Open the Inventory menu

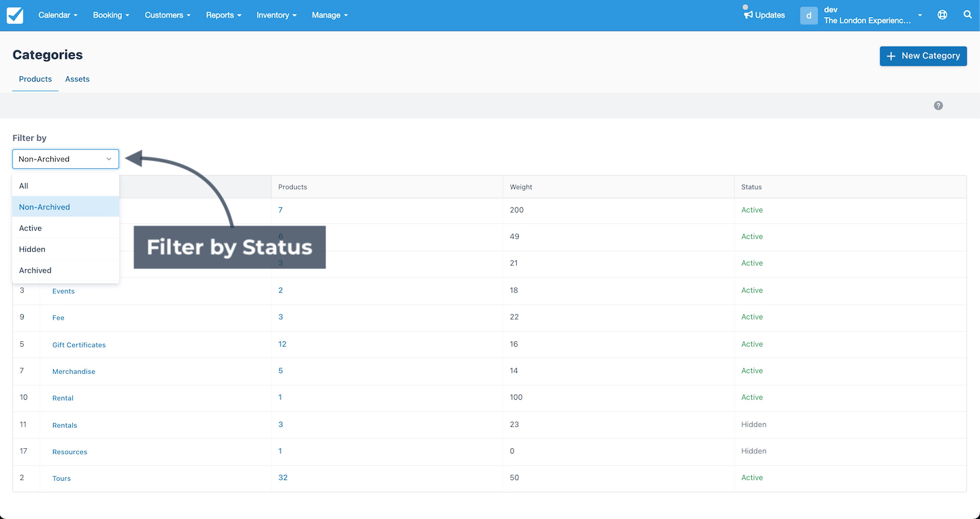[x=276, y=15]
